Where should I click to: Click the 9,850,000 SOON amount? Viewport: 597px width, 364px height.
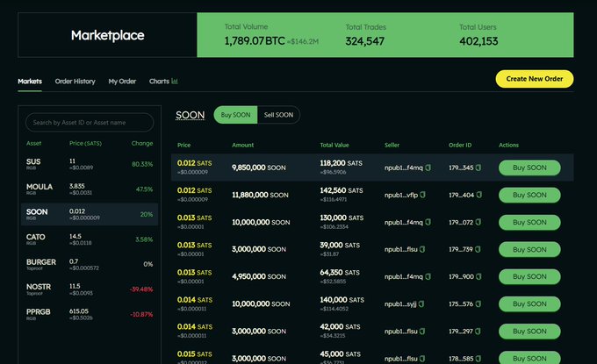pos(259,168)
